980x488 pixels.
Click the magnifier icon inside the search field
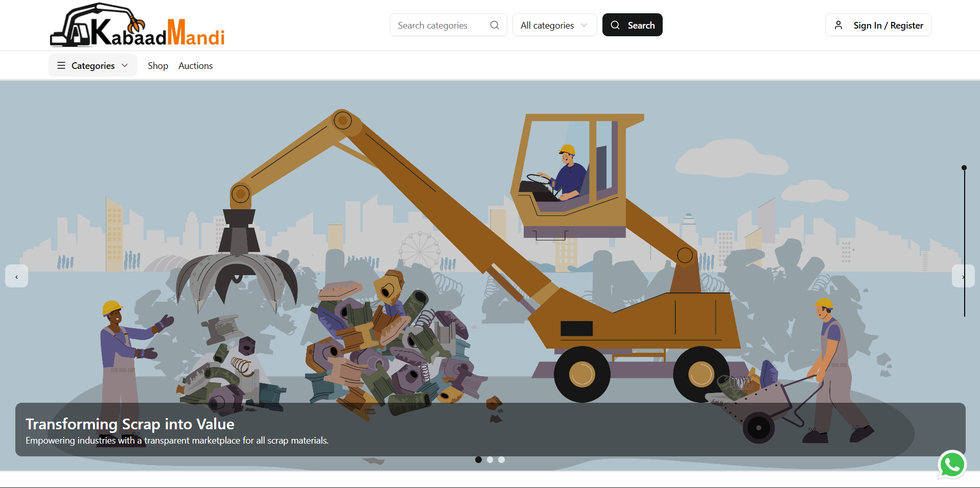point(494,25)
